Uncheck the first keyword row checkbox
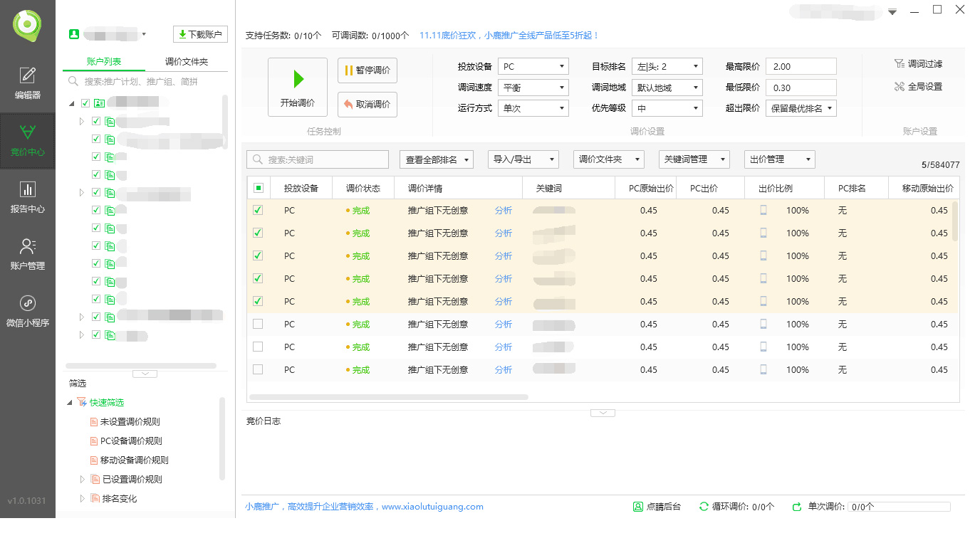980x543 pixels. [x=258, y=211]
